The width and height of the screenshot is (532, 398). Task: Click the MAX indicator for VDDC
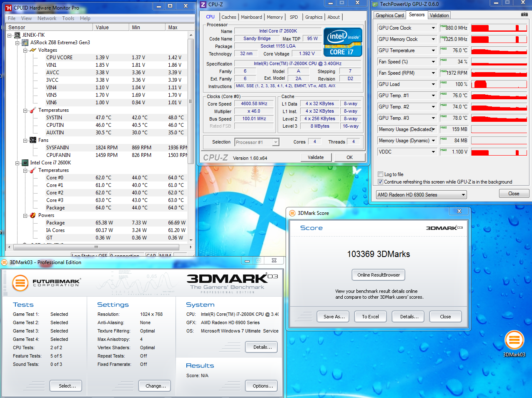[444, 150]
